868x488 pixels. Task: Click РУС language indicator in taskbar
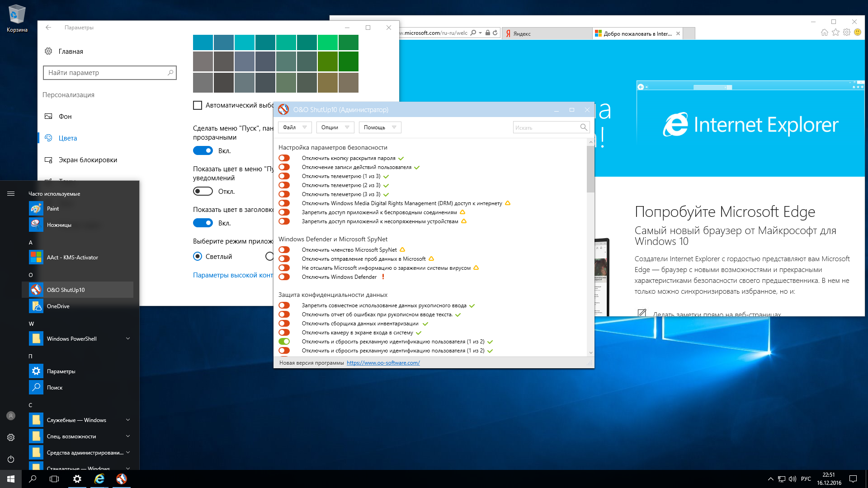point(806,479)
